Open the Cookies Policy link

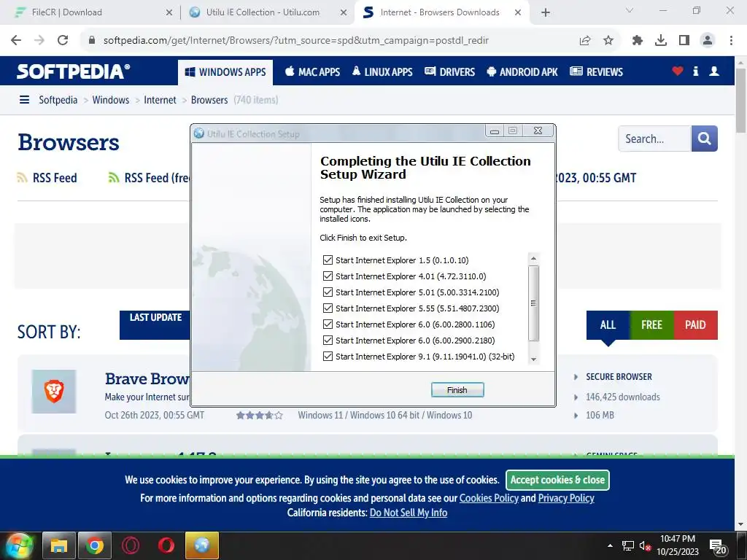coord(489,498)
